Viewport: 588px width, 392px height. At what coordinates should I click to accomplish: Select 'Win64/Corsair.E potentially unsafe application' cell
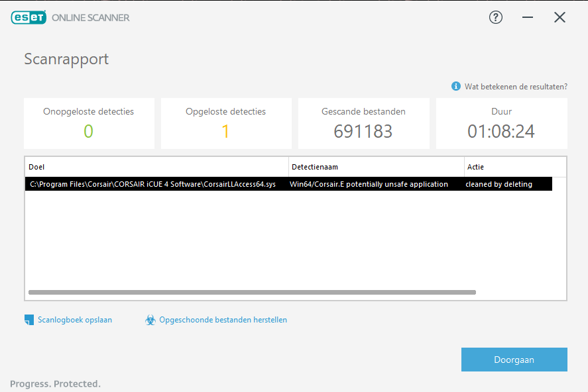(x=369, y=184)
